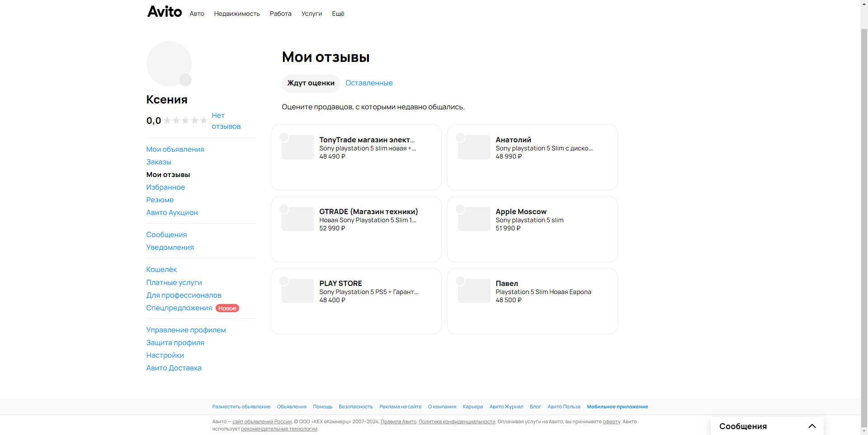Click the Анатолий listing thumbnail

(x=474, y=147)
